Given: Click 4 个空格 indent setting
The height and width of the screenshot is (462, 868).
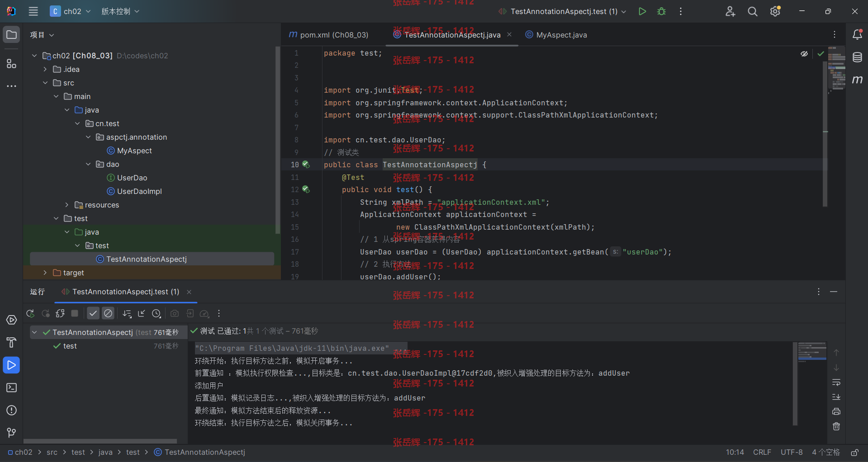Looking at the screenshot, I should pyautogui.click(x=826, y=453).
